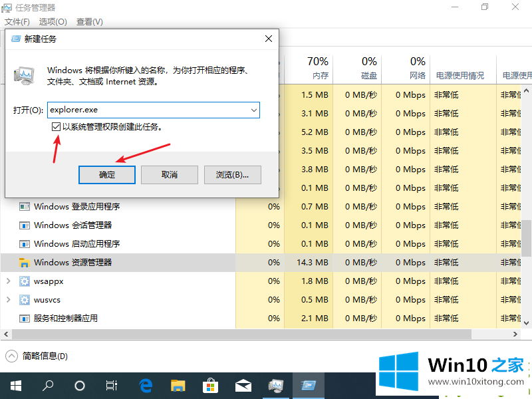Select the Windows 会话管理器 row
Screen dimensions: 532x399
pos(261,225)
